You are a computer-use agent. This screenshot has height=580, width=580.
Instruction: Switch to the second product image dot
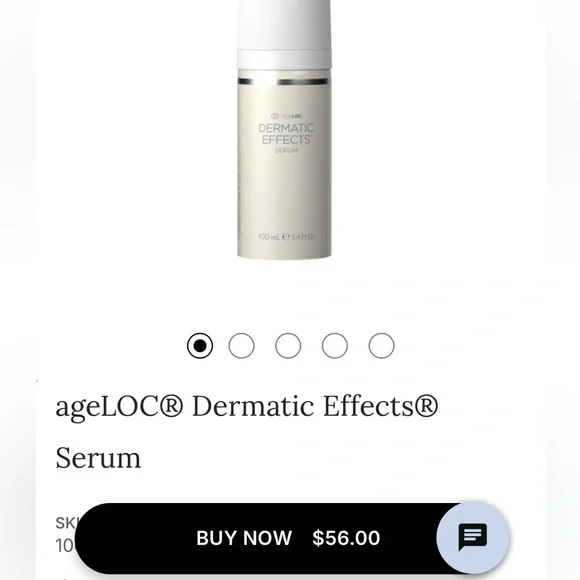pos(242,346)
